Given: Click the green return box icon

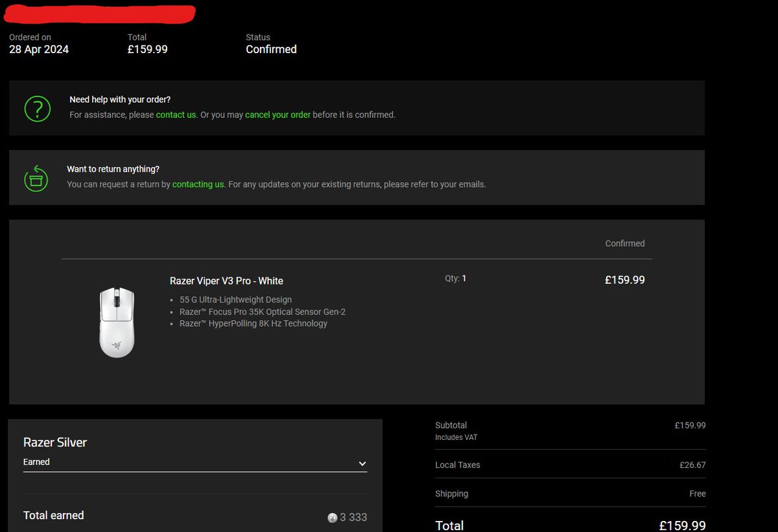Looking at the screenshot, I should pyautogui.click(x=36, y=178).
